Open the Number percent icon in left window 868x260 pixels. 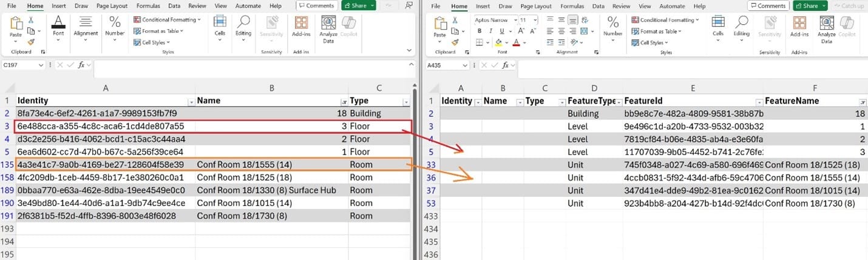coord(115,22)
